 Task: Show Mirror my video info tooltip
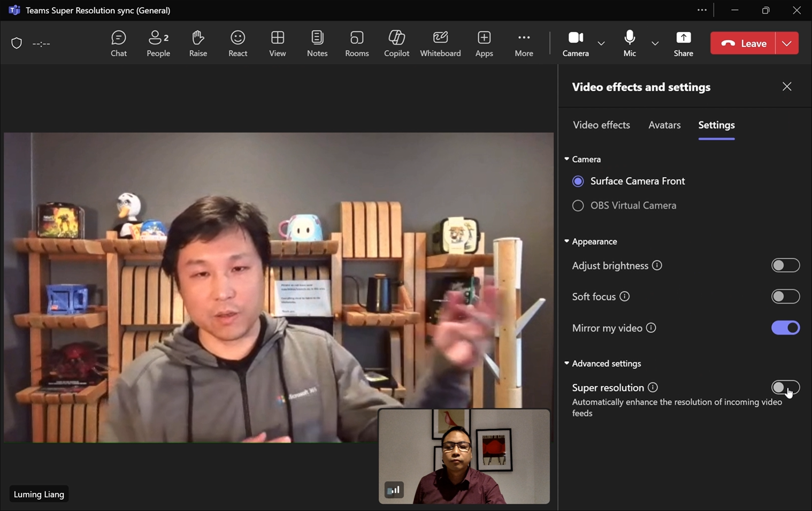651,328
